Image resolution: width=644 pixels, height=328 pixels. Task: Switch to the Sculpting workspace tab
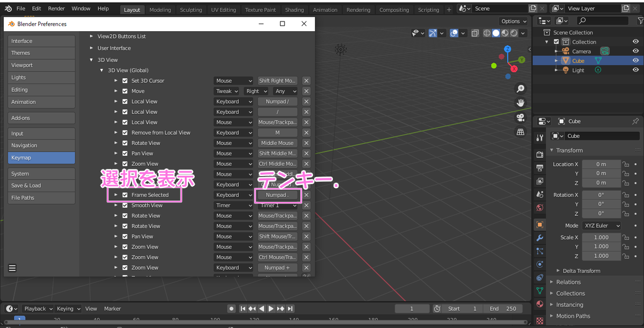[191, 10]
